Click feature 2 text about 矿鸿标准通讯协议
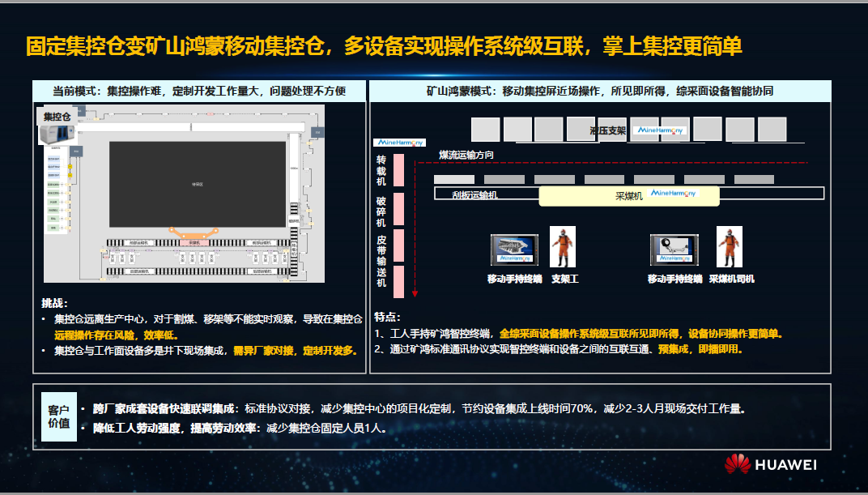868x495 pixels. click(x=559, y=349)
